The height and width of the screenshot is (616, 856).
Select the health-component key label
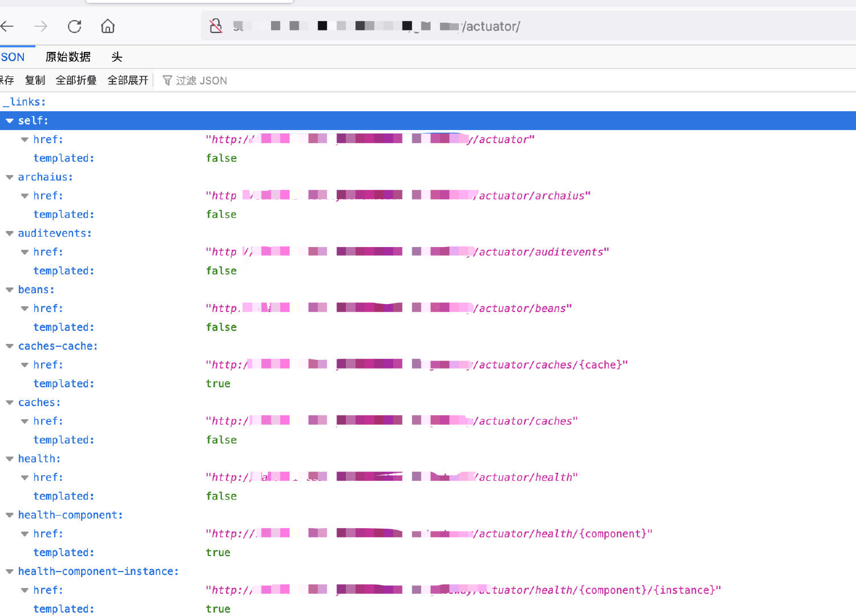click(x=71, y=515)
